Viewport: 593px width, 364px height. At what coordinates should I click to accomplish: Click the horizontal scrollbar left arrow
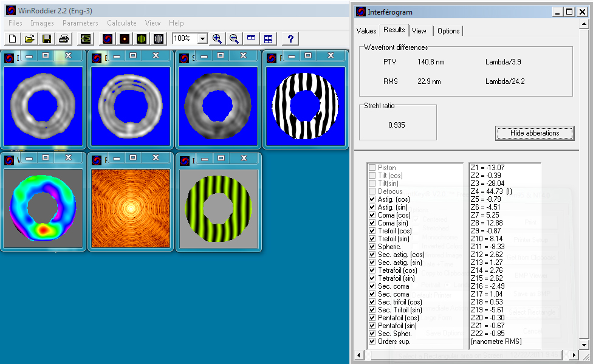click(358, 355)
